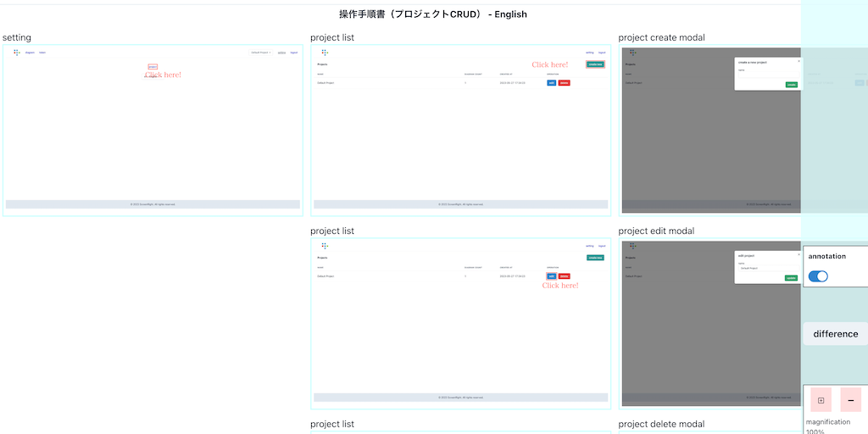Viewport: 868px width, 434px height.
Task: Open the setting screen thumbnail
Action: tap(153, 130)
